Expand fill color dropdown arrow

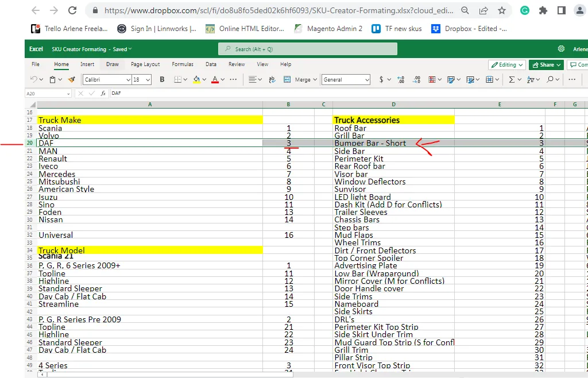click(x=204, y=79)
